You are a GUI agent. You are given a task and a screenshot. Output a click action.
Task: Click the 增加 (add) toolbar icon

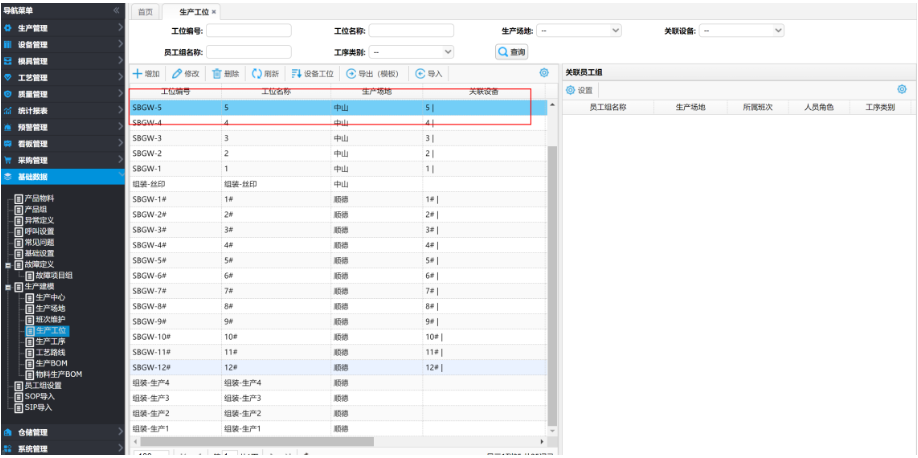(138, 74)
